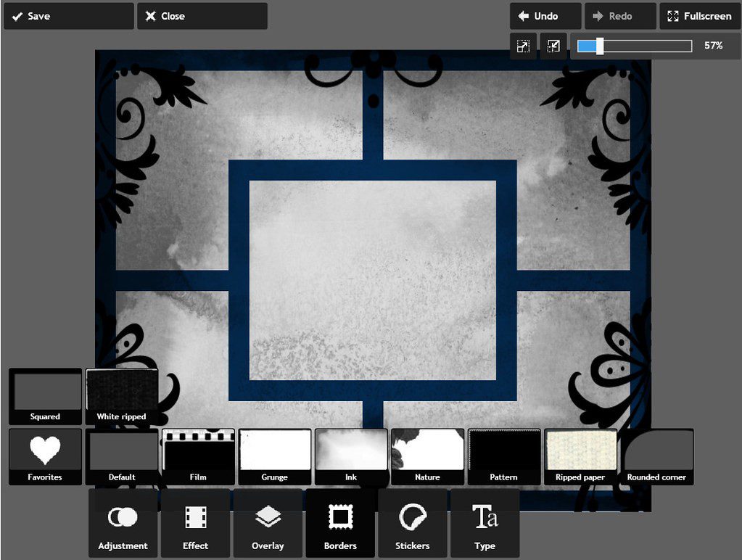Select the Nature border category

tap(428, 457)
